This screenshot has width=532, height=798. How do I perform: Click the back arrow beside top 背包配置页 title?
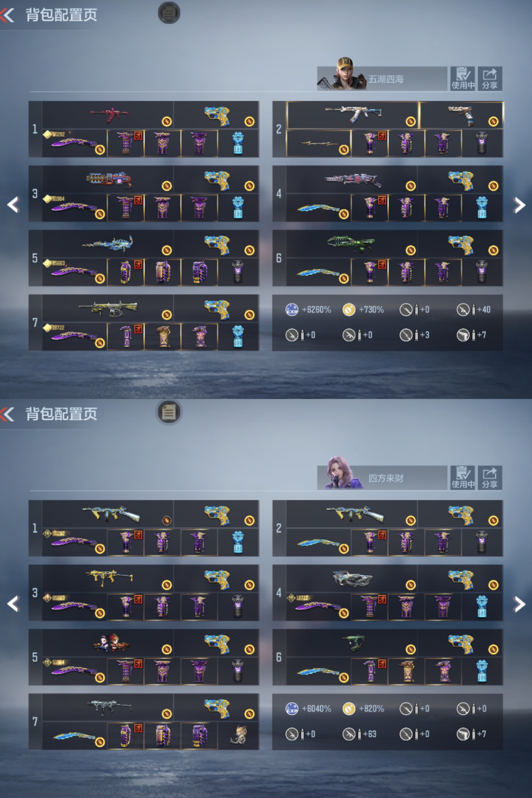point(7,15)
